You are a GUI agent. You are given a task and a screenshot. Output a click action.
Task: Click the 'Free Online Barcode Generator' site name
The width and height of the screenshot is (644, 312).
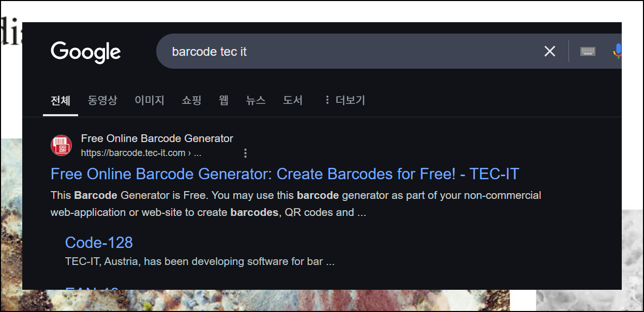157,138
